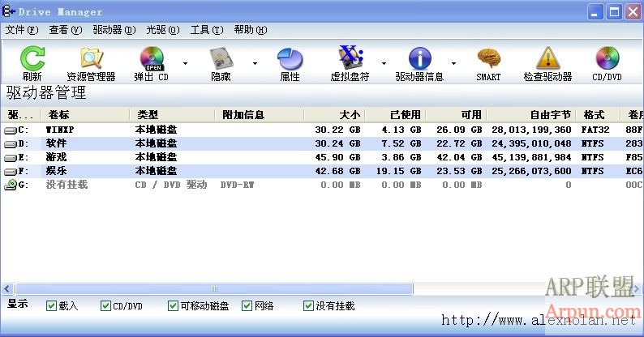This screenshot has width=644, height=337.
Task: Sort by the 附加信息 column header
Action: pos(260,115)
